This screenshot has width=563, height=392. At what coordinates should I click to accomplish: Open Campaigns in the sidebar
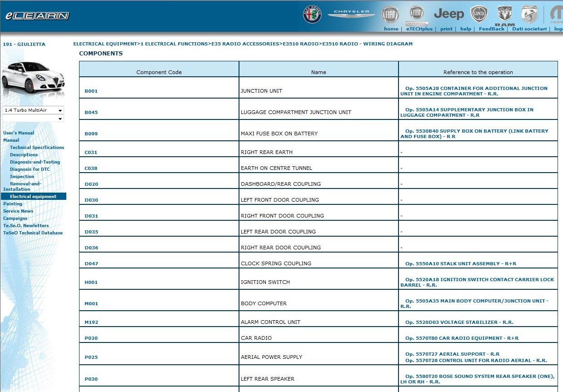[15, 218]
